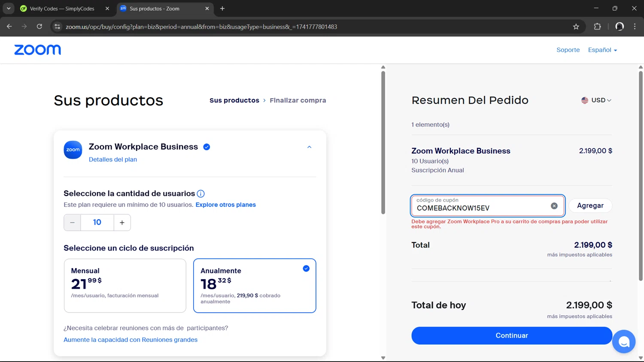Open the browser extensions icon
The height and width of the screenshot is (362, 644).
[597, 27]
